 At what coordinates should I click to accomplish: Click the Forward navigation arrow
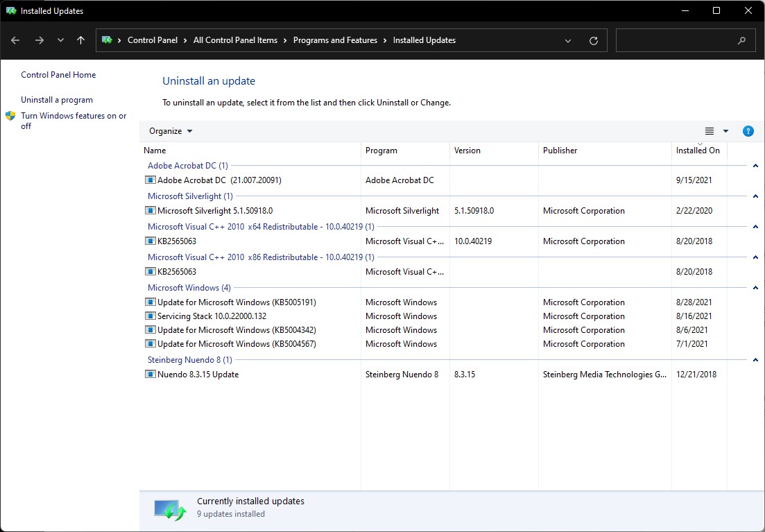(x=40, y=40)
